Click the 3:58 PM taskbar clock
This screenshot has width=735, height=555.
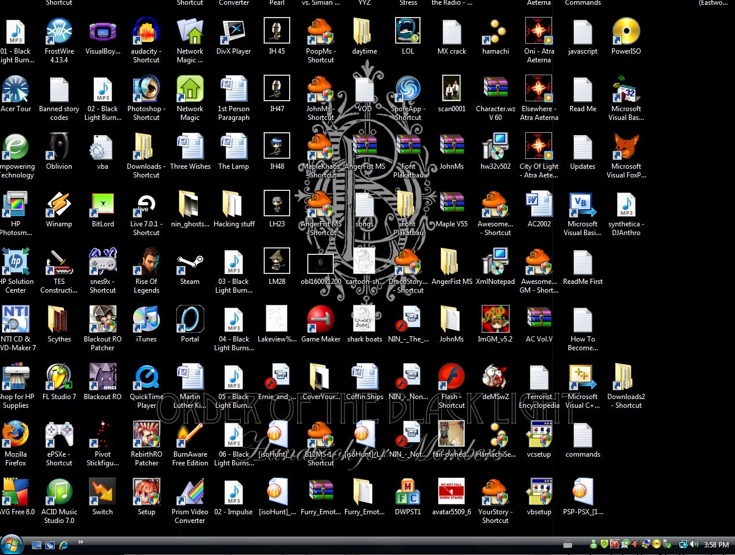(x=716, y=545)
